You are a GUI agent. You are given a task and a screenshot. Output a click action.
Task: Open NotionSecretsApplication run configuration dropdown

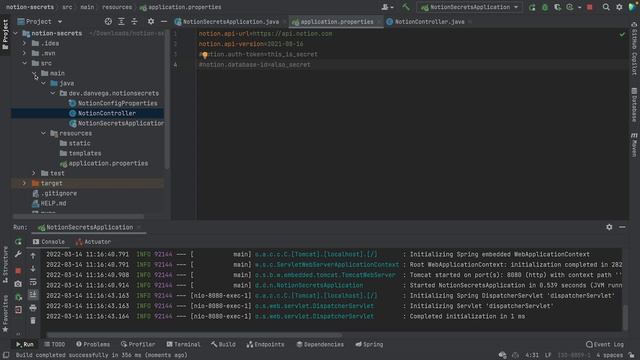pyautogui.click(x=469, y=7)
